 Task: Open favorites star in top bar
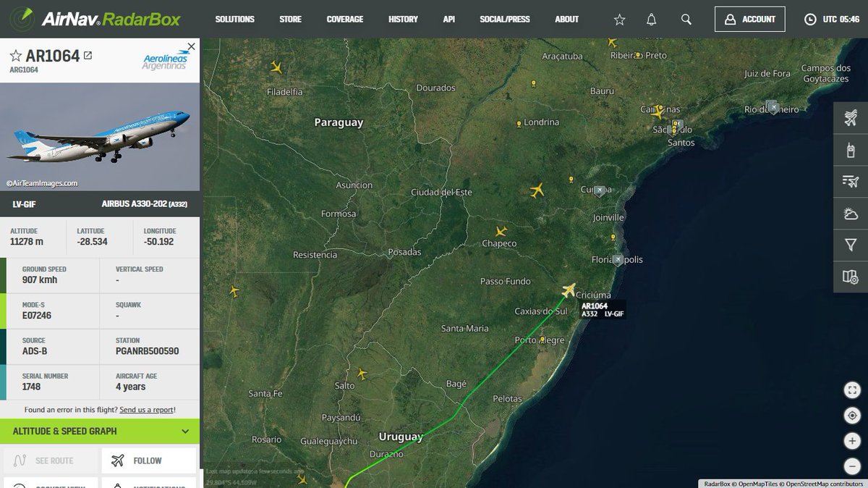pos(619,20)
